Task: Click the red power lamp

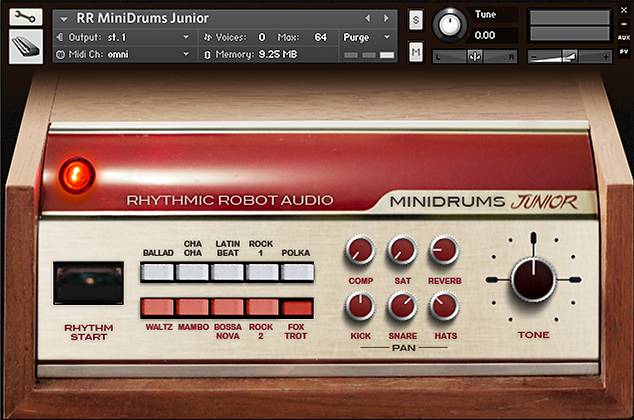Action: coord(76,176)
